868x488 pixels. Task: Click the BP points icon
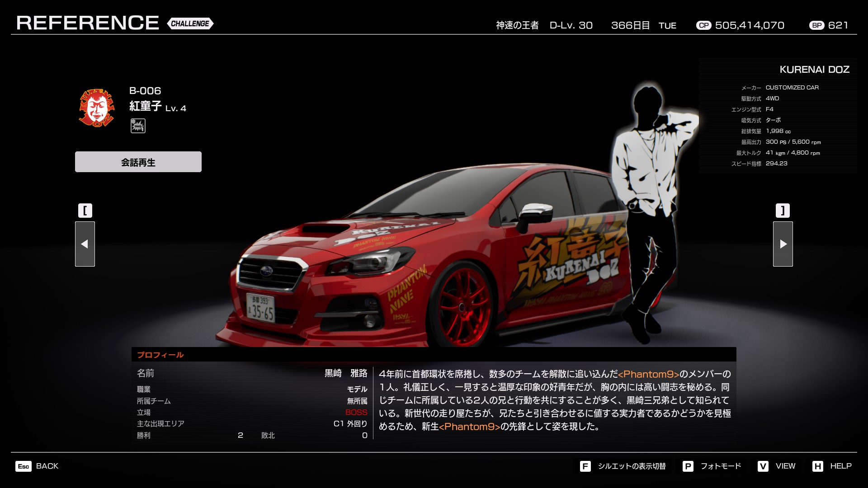pos(816,26)
